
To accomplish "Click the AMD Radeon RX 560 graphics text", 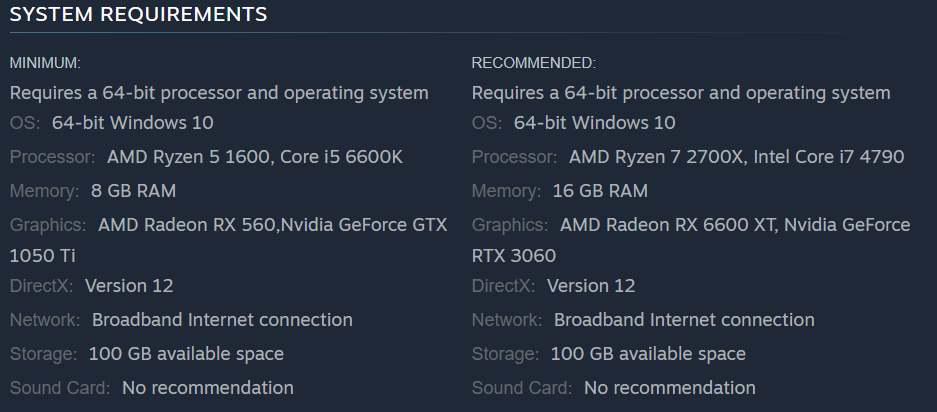I will pos(187,225).
